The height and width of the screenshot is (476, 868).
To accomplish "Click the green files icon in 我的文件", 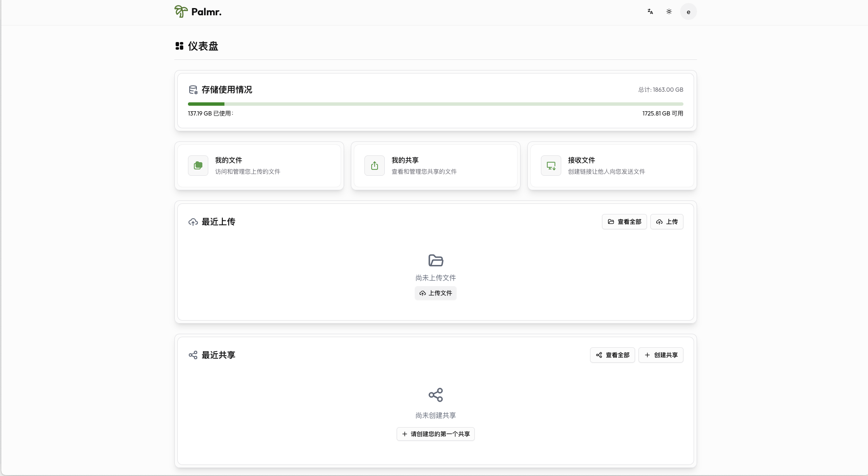I will tap(198, 166).
